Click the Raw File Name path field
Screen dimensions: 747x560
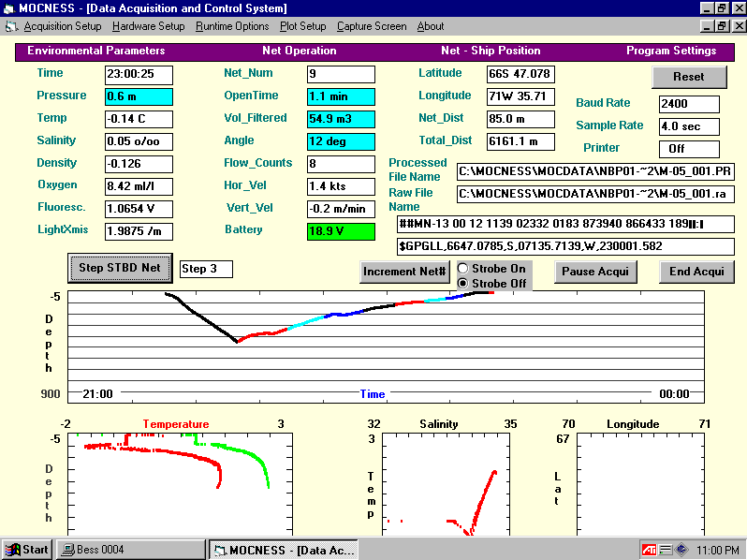coord(595,195)
